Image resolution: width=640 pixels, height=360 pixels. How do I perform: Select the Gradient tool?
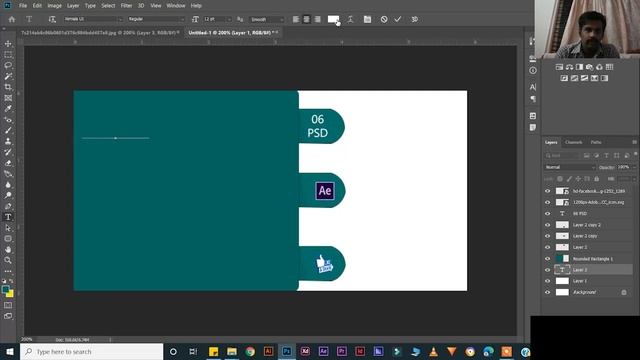click(8, 173)
